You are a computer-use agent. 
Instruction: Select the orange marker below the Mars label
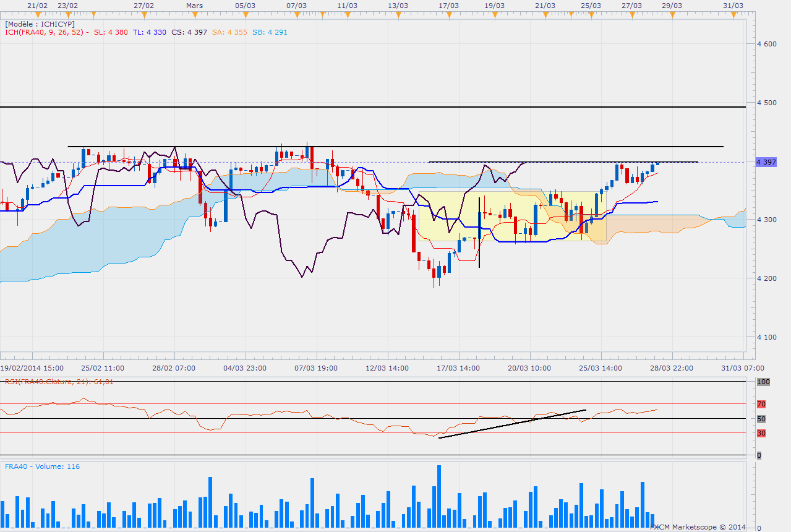[194, 15]
